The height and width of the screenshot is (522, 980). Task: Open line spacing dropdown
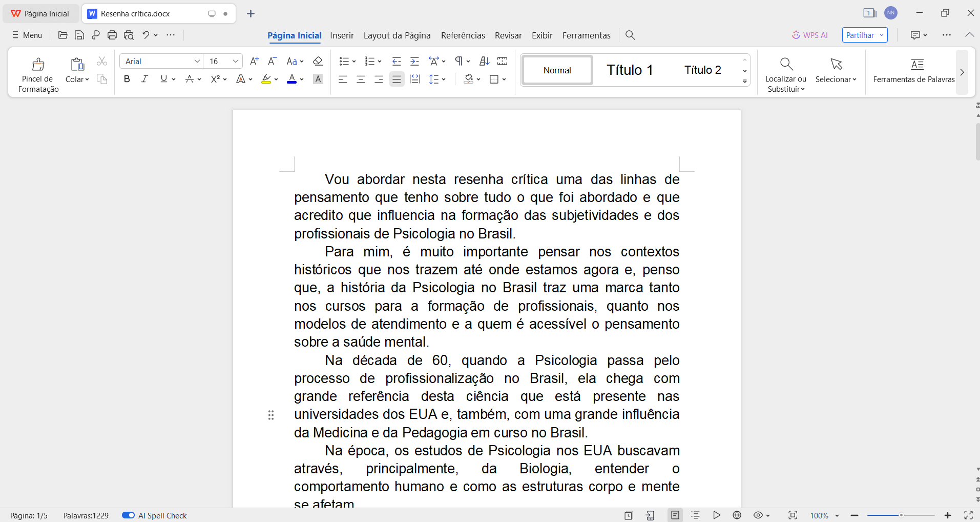444,79
